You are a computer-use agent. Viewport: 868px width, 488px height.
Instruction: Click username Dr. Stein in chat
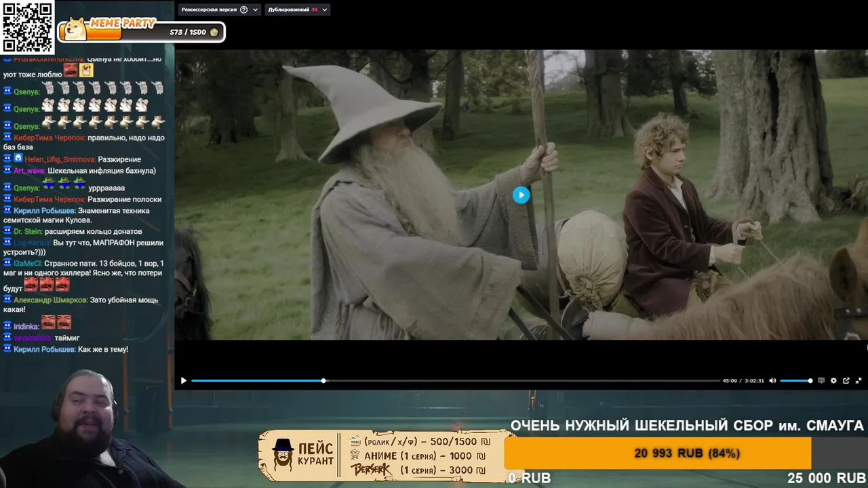click(x=28, y=232)
